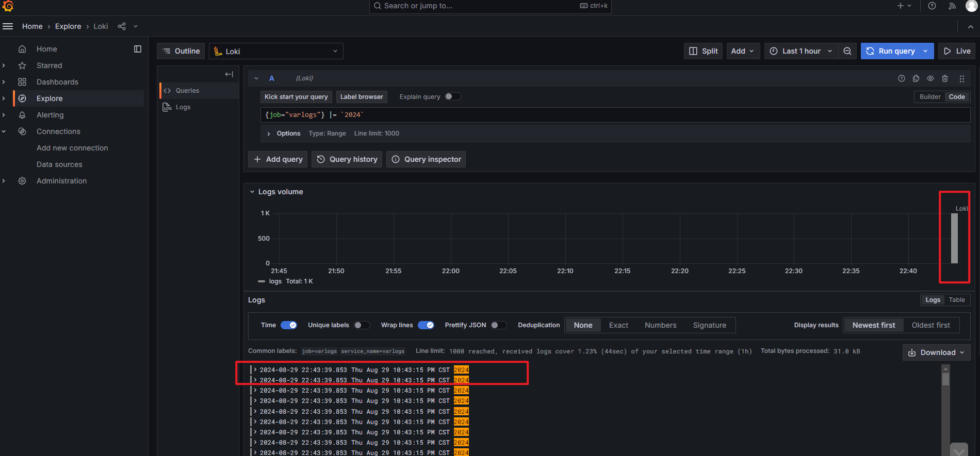Toggle Unique labels switch
The width and height of the screenshot is (980, 456).
click(x=362, y=325)
